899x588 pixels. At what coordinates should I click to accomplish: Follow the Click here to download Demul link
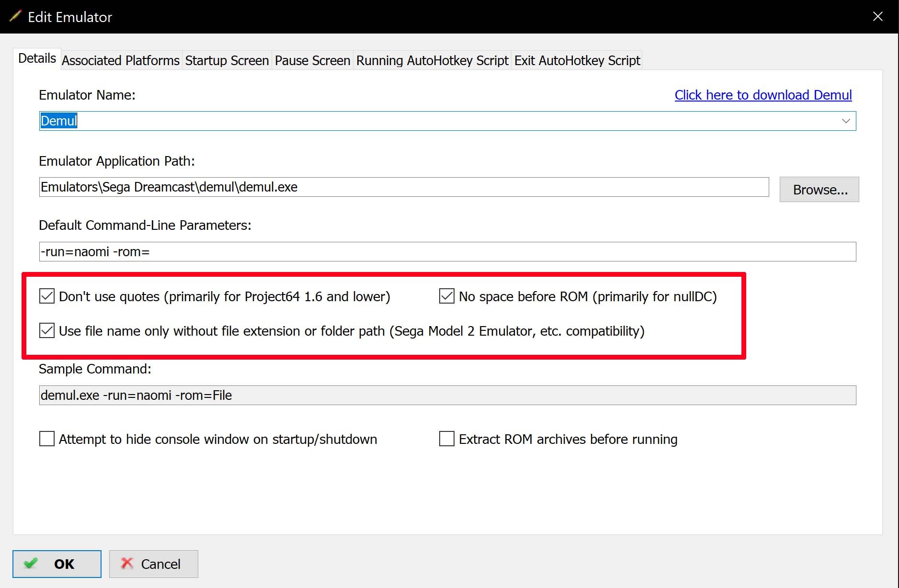[x=763, y=95]
